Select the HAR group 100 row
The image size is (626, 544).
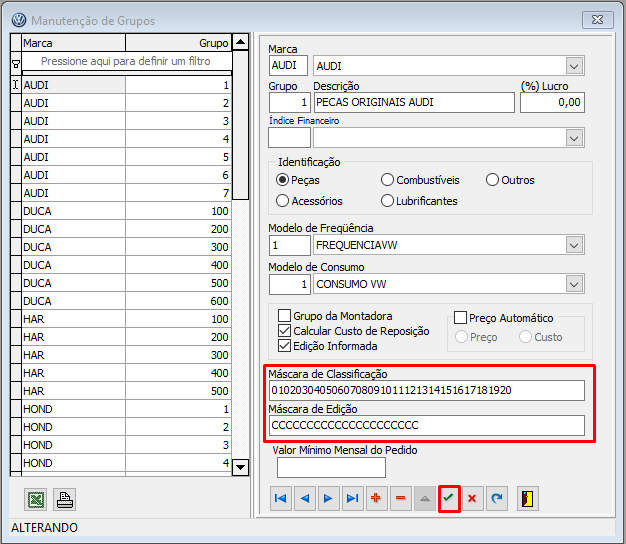coord(127,319)
